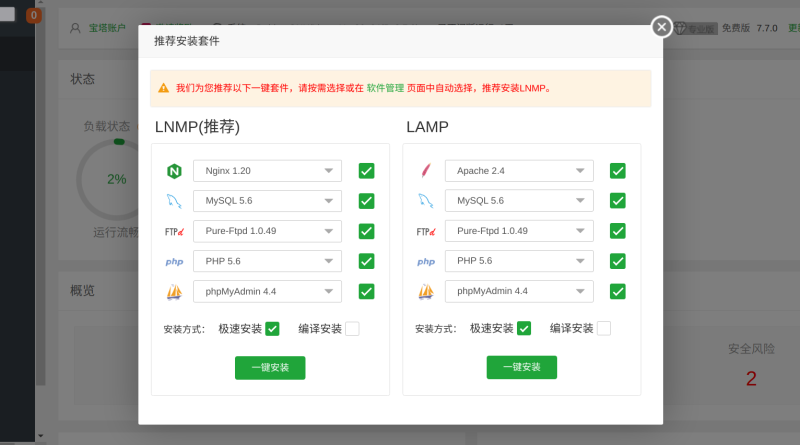Enable 编译安装 checkbox under LNMP
800x445 pixels.
[x=352, y=328]
